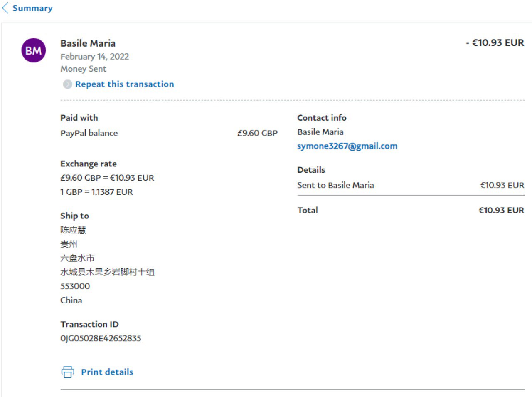The height and width of the screenshot is (397, 532).
Task: Click the Sent to Basile Maria row
Action: pyautogui.click(x=335, y=185)
